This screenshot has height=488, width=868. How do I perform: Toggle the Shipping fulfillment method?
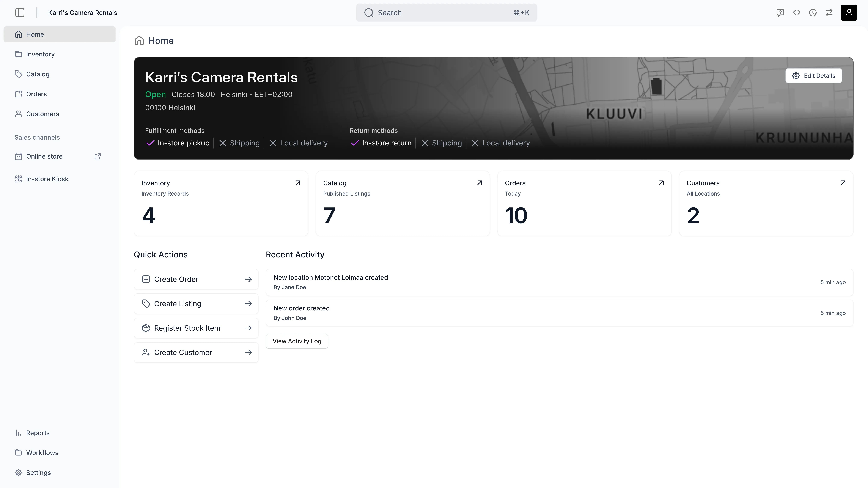click(239, 143)
